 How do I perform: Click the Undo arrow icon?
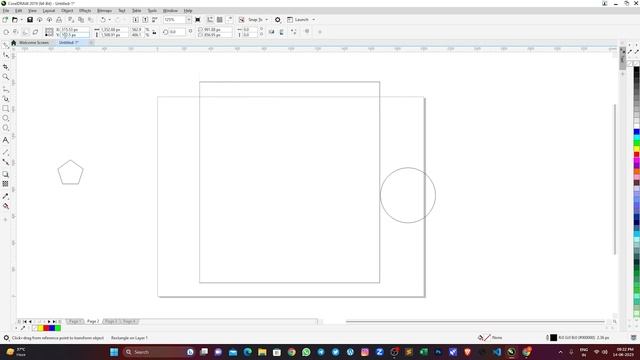click(103, 20)
